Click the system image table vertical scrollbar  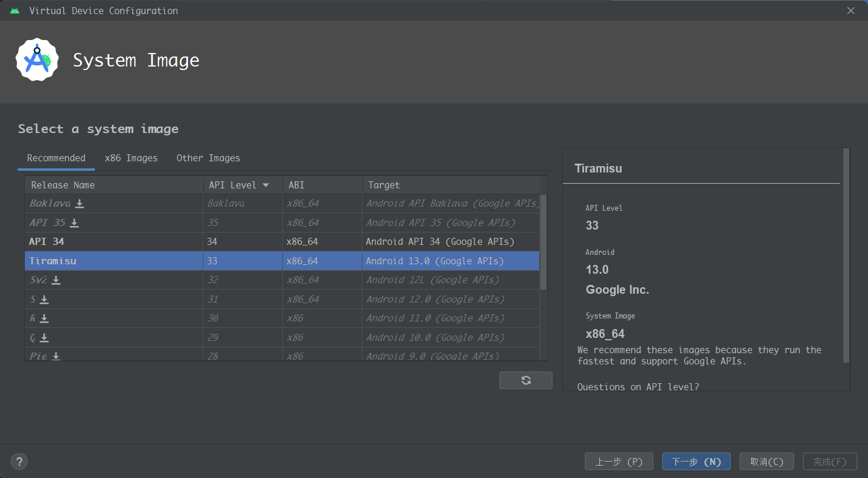click(543, 242)
